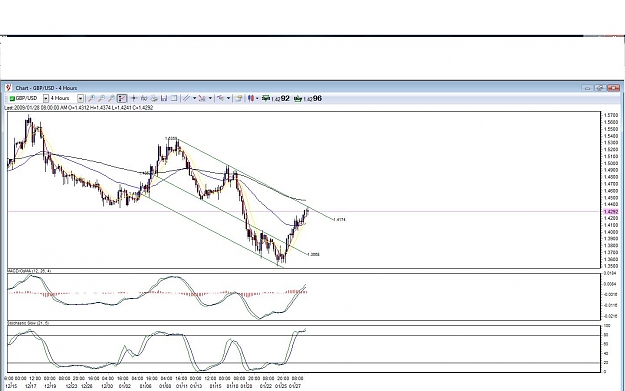Expand the candlestick chart type dropdown arrow
The image size is (625, 391).
[x=257, y=98]
